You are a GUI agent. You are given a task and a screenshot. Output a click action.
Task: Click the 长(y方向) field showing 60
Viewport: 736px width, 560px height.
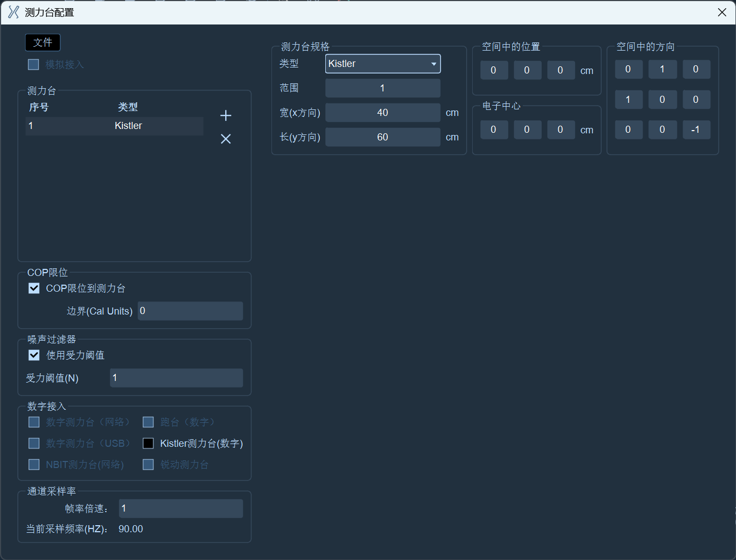click(383, 137)
